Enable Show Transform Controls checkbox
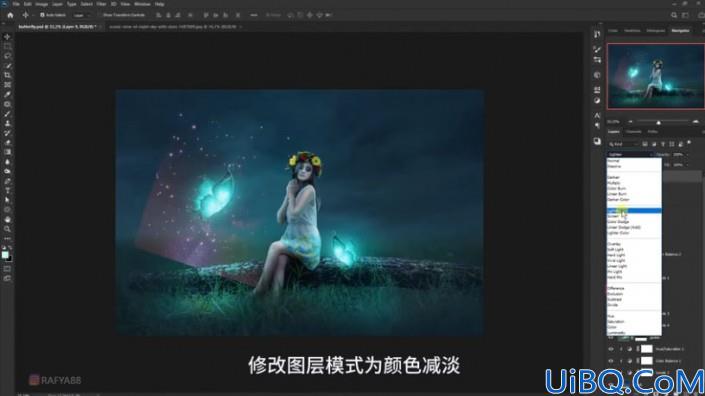Screen dimensions: 705x396 [100, 15]
